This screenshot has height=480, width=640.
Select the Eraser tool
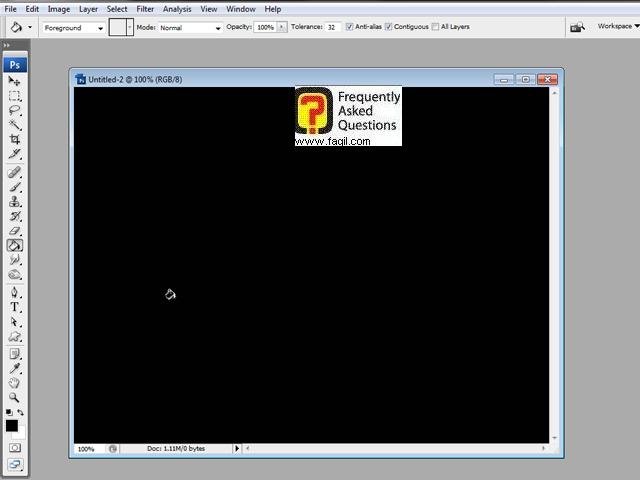pos(15,230)
